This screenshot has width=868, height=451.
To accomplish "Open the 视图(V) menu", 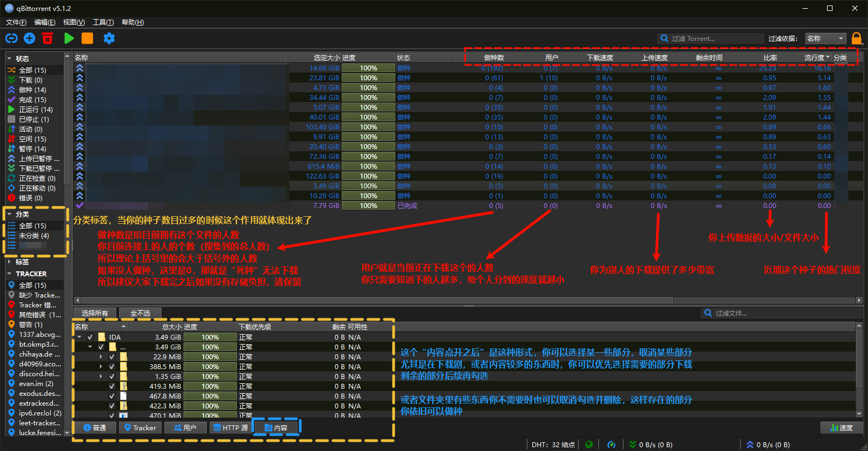I will click(74, 22).
